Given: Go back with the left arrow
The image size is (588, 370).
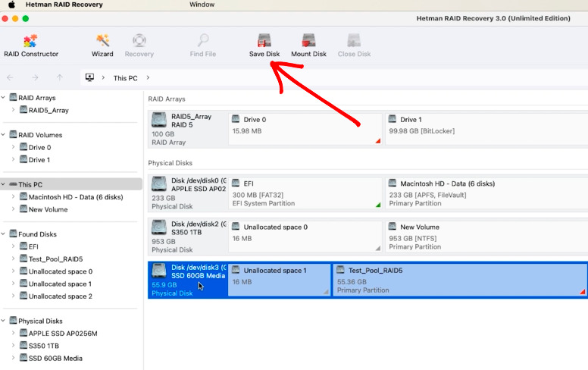Looking at the screenshot, I should point(10,77).
